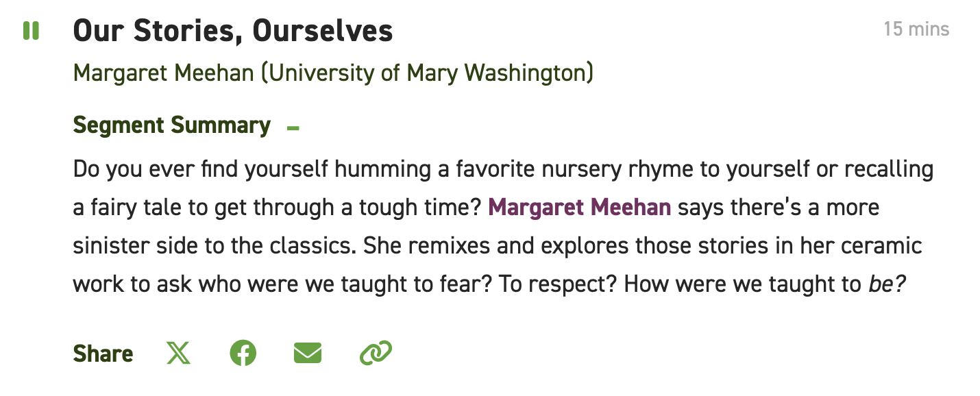Click the phrase ceramic work to ask

(x=498, y=264)
